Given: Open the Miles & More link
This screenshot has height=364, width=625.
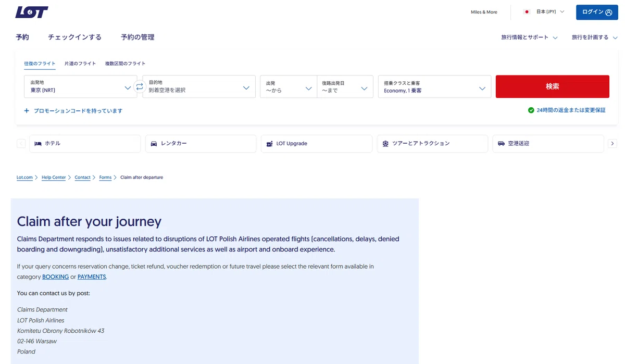Looking at the screenshot, I should click(x=484, y=12).
